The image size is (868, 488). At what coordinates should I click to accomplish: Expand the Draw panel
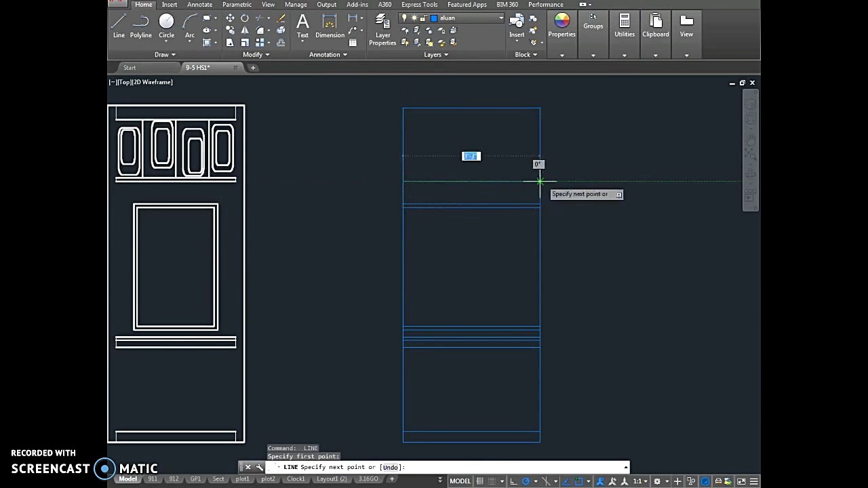[x=165, y=55]
